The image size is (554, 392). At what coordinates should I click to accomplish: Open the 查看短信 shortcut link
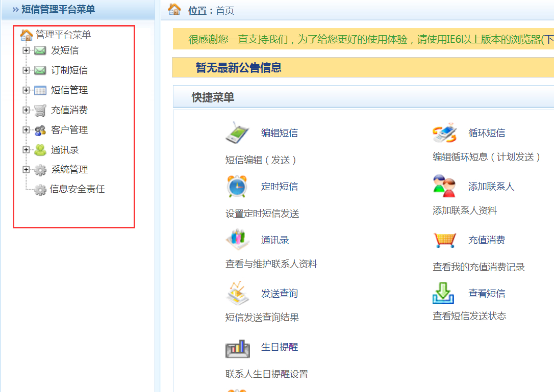coord(487,294)
